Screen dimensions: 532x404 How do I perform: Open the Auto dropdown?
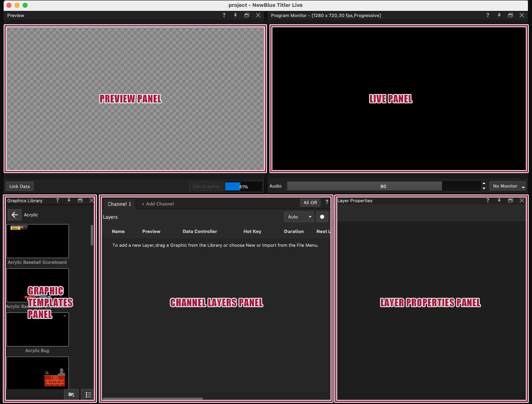tap(299, 217)
